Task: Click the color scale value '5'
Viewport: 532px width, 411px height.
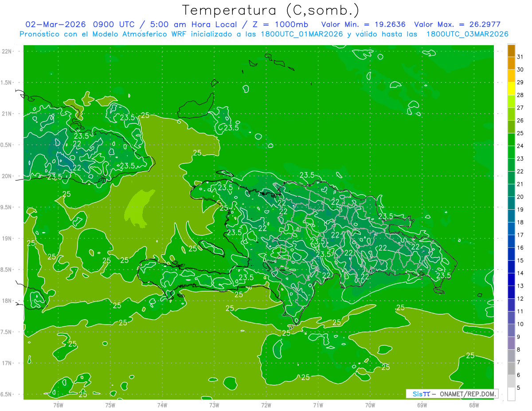Action: pyautogui.click(x=519, y=388)
